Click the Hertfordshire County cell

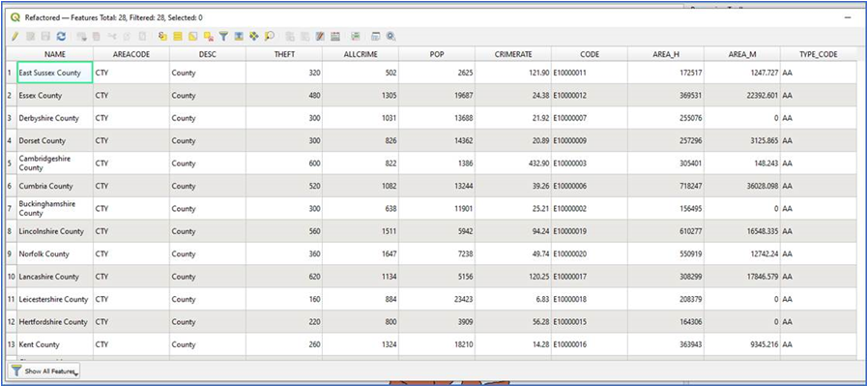tap(55, 322)
